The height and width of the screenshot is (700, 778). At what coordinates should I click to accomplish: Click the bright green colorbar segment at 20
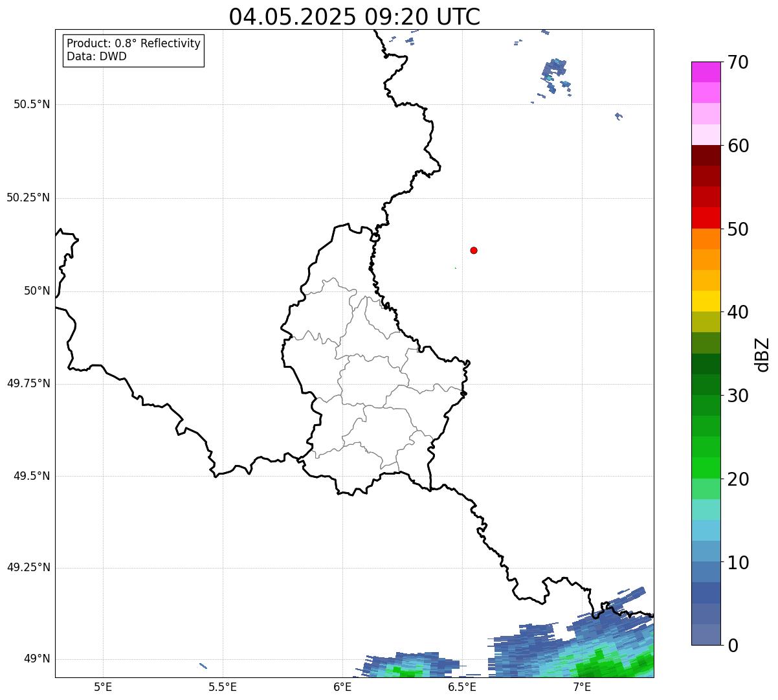point(706,468)
